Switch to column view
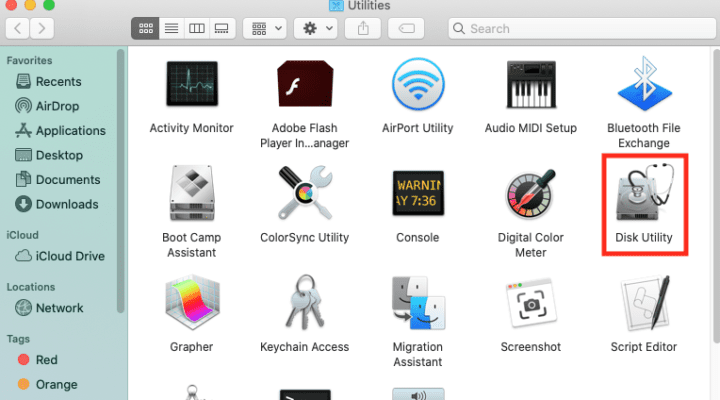This screenshot has height=400, width=720. click(x=197, y=28)
